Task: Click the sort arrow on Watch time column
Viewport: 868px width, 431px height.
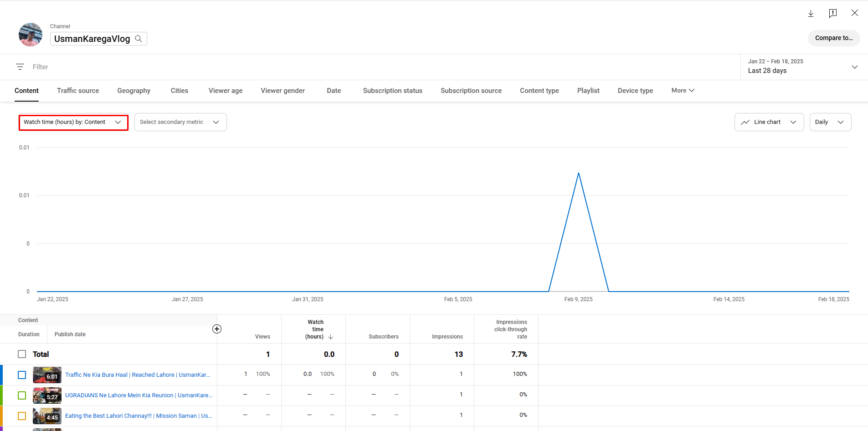Action: coord(330,337)
